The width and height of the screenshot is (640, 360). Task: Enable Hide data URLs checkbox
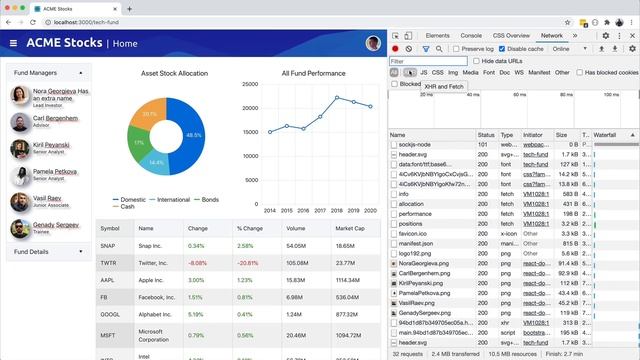click(x=476, y=61)
